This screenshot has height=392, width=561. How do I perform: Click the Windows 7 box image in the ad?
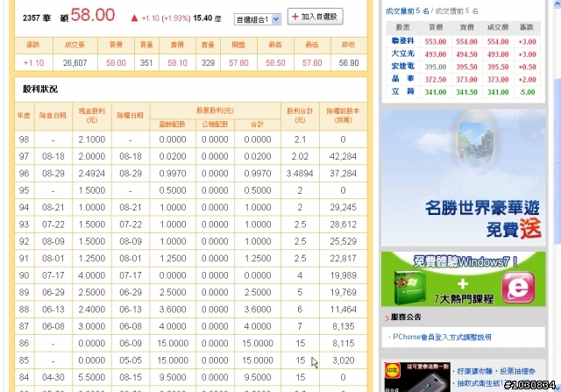(409, 287)
